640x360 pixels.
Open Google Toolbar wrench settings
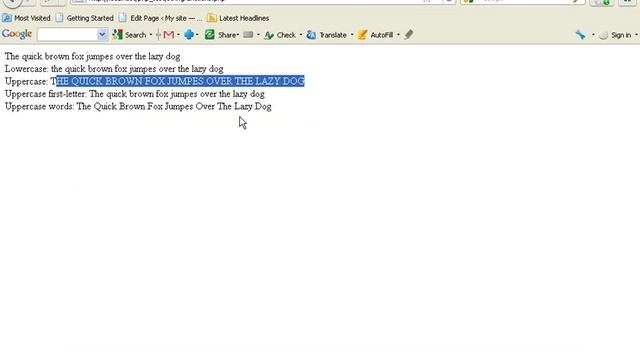(x=581, y=35)
